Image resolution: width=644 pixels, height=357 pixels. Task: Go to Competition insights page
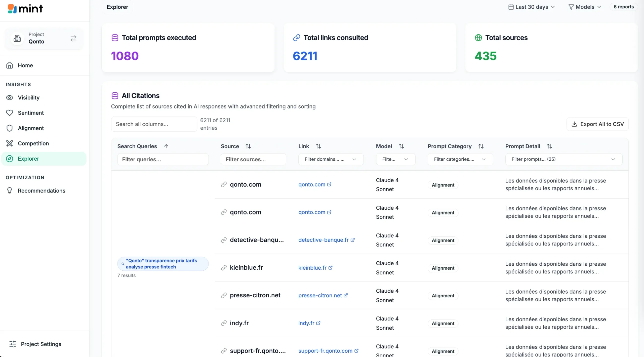tap(33, 144)
